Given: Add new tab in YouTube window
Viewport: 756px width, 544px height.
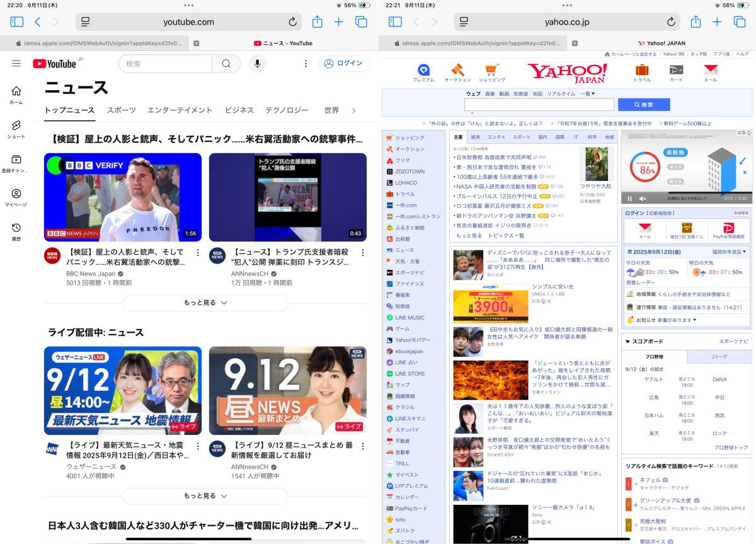Looking at the screenshot, I should click(x=339, y=22).
